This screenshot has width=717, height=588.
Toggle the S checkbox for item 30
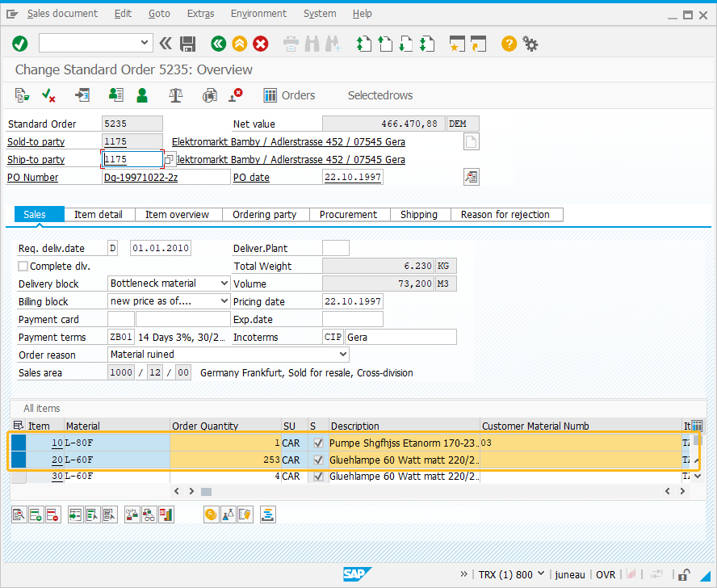[318, 477]
